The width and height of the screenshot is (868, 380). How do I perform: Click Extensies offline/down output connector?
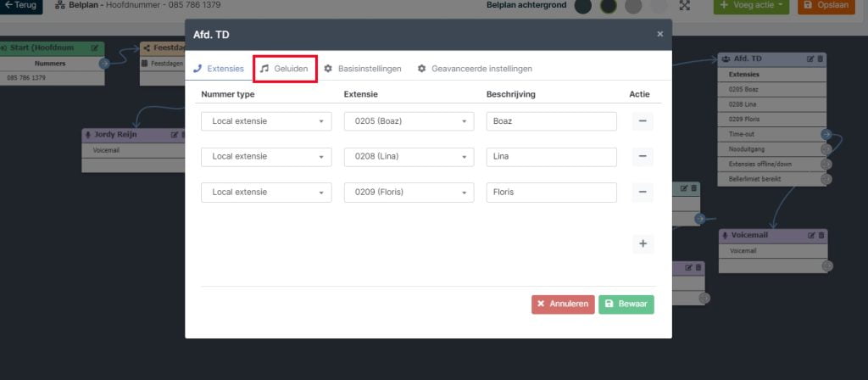pyautogui.click(x=826, y=164)
